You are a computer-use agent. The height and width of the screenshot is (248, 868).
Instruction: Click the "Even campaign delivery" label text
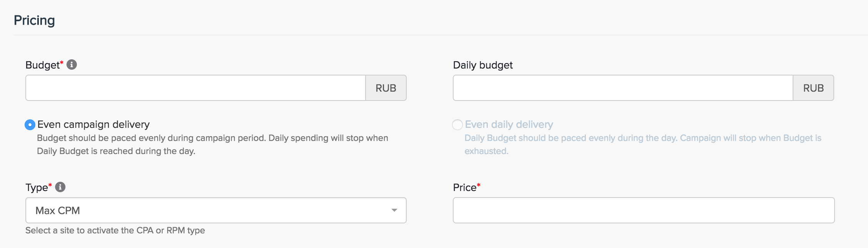coord(93,124)
